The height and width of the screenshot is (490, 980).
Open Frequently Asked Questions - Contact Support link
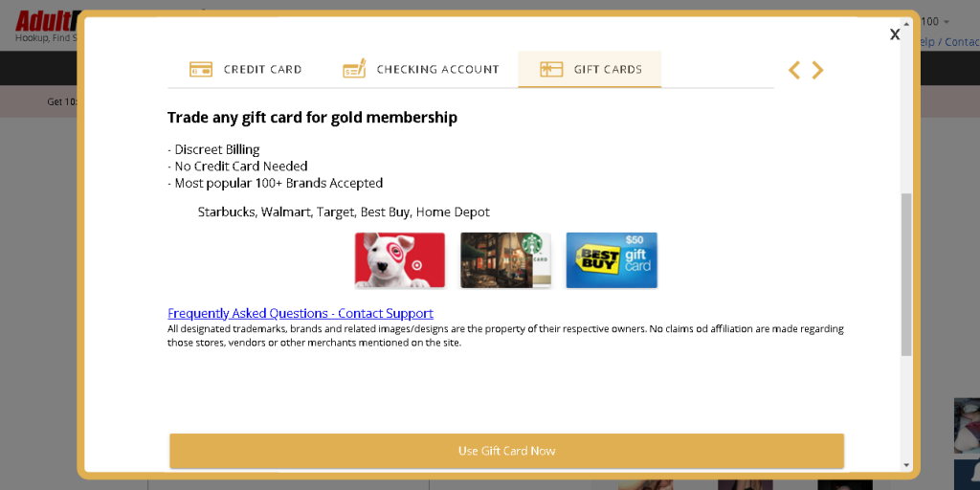pyautogui.click(x=301, y=313)
